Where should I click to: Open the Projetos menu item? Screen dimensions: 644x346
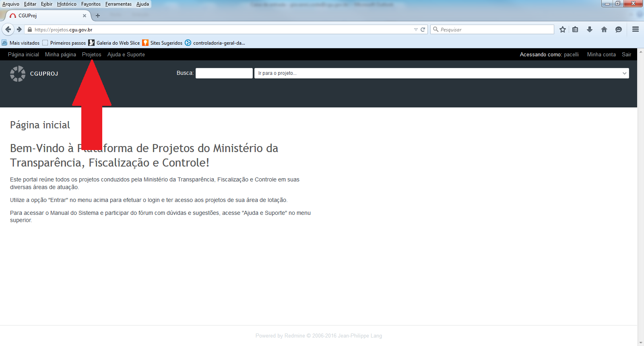pyautogui.click(x=91, y=54)
